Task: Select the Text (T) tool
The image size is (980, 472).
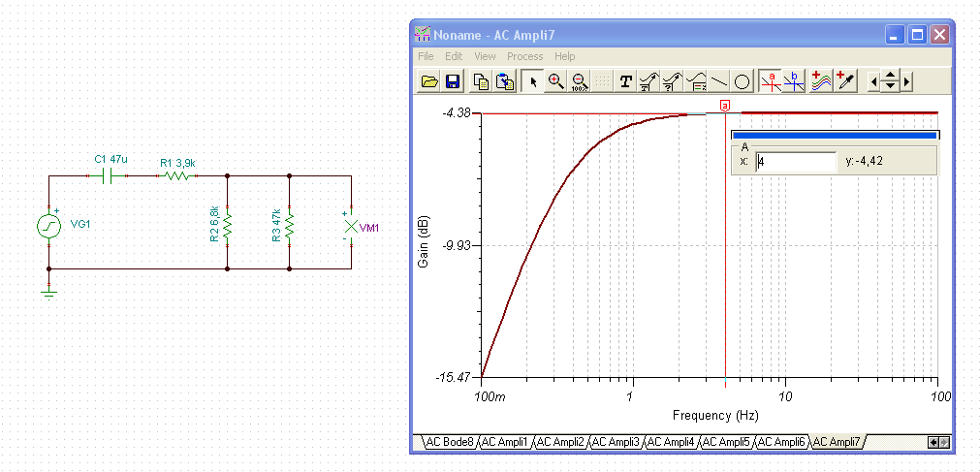Action: pos(625,81)
